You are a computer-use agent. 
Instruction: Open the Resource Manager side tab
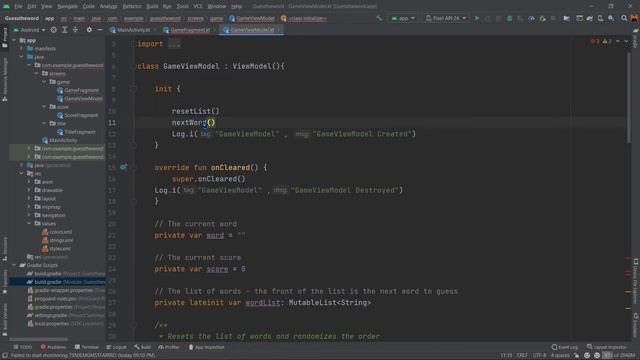coord(4,80)
